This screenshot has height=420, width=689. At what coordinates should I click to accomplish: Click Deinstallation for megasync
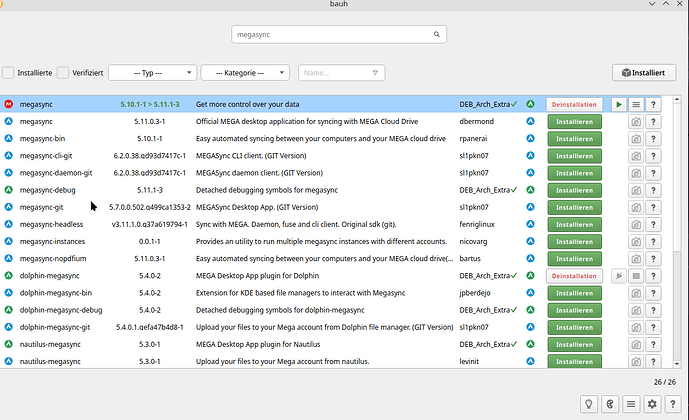point(574,105)
